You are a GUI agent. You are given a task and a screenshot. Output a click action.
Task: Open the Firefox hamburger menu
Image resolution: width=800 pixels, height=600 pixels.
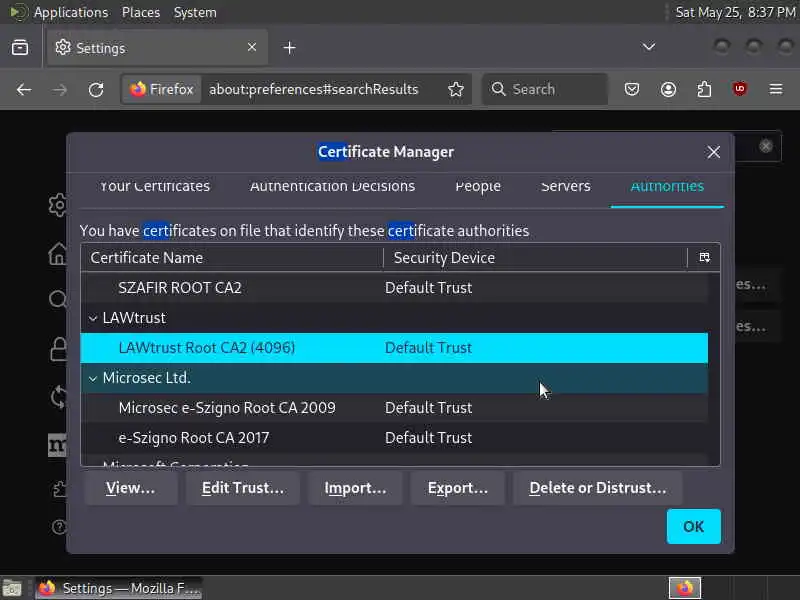(776, 90)
